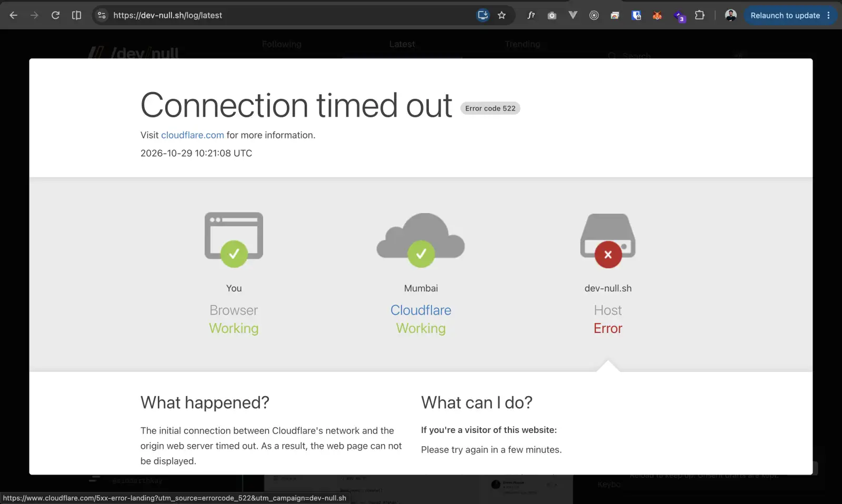Open the camera screenshot extension
842x504 pixels.
pyautogui.click(x=552, y=15)
